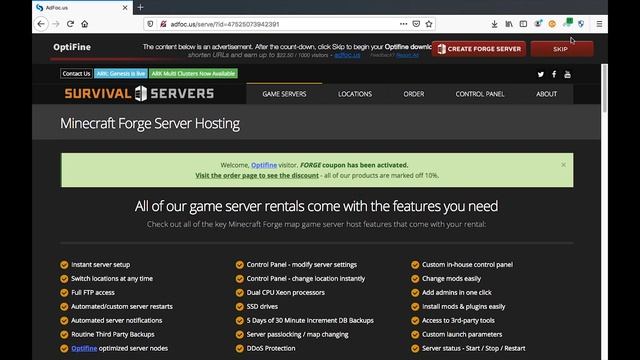The image size is (640, 360).
Task: Click the Report Ad link
Action: (x=407, y=55)
